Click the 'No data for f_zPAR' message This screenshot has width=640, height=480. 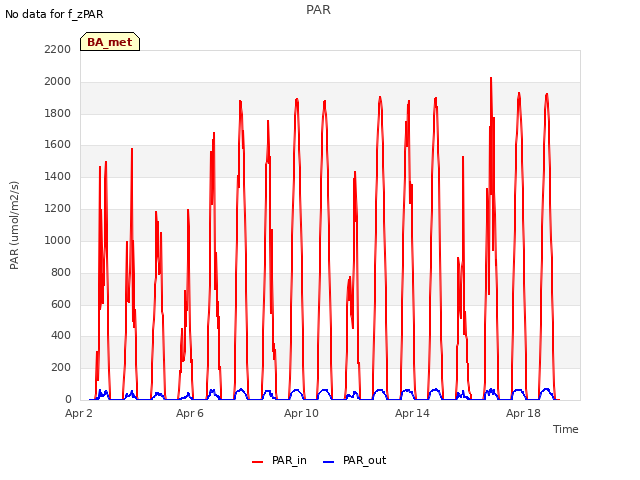point(54,14)
